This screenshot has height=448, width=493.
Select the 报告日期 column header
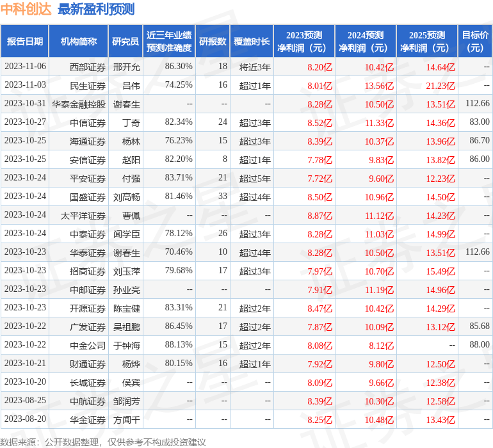(25, 41)
